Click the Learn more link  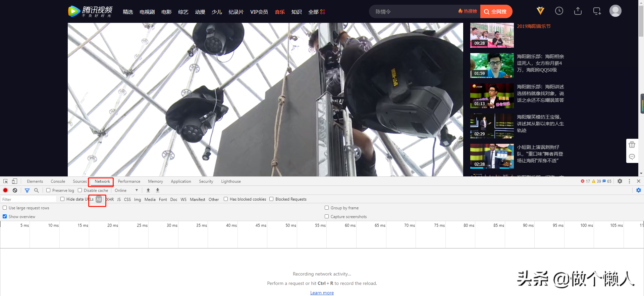pos(322,293)
